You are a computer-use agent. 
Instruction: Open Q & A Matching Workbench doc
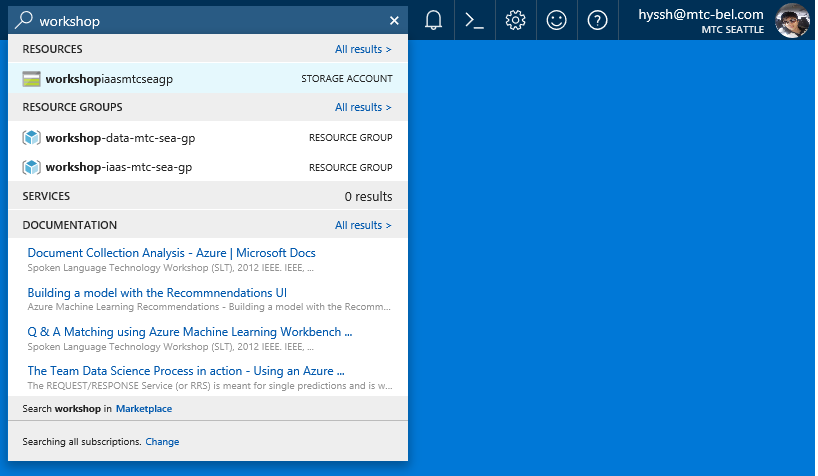click(x=190, y=332)
